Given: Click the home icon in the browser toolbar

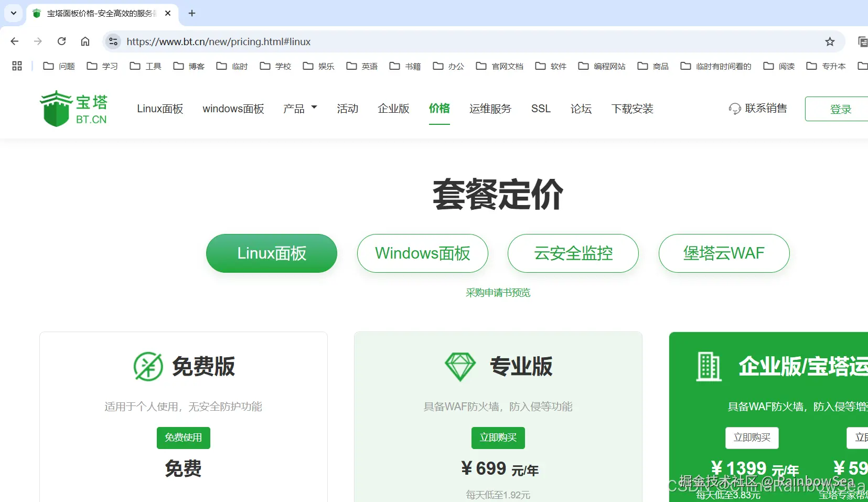Looking at the screenshot, I should click(x=85, y=41).
